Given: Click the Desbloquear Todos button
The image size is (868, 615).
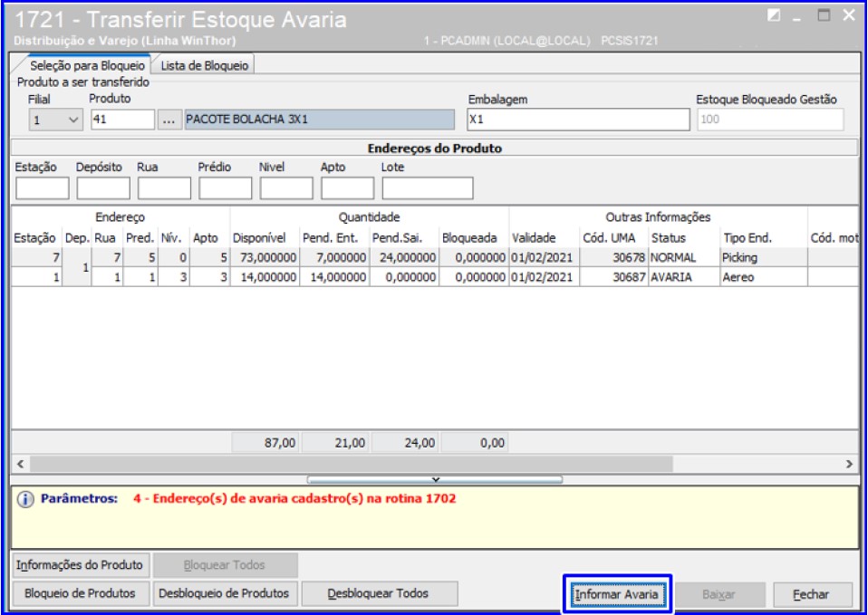Looking at the screenshot, I should 380,593.
